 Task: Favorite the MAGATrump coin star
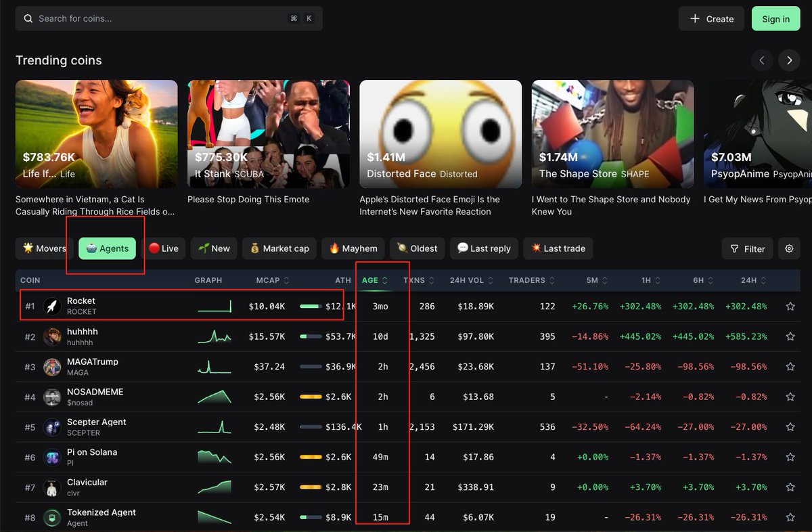pyautogui.click(x=790, y=367)
